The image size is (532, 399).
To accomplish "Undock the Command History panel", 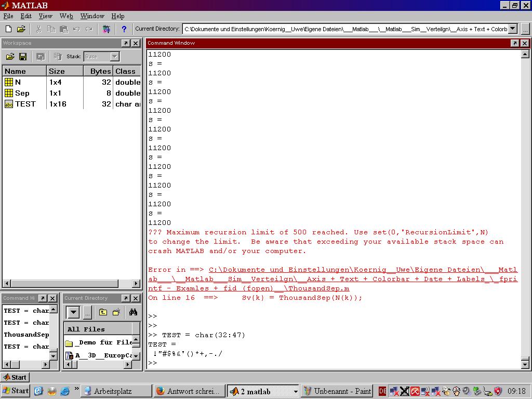I will tap(43, 298).
